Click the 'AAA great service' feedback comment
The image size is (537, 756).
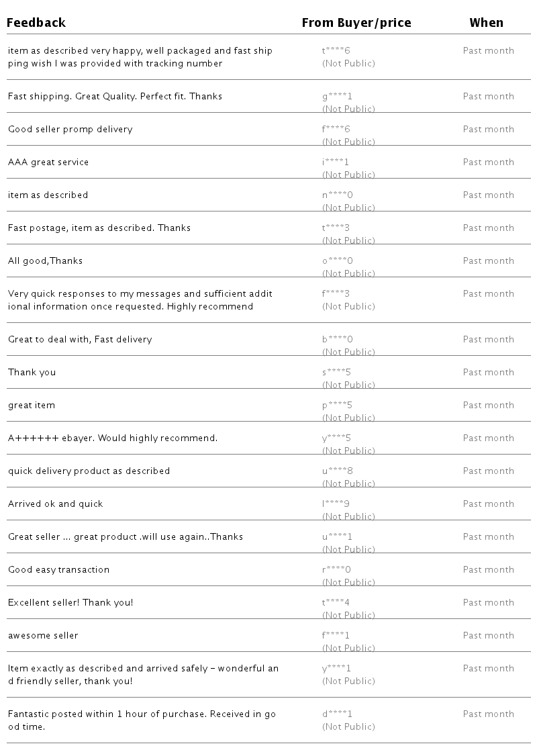48,162
